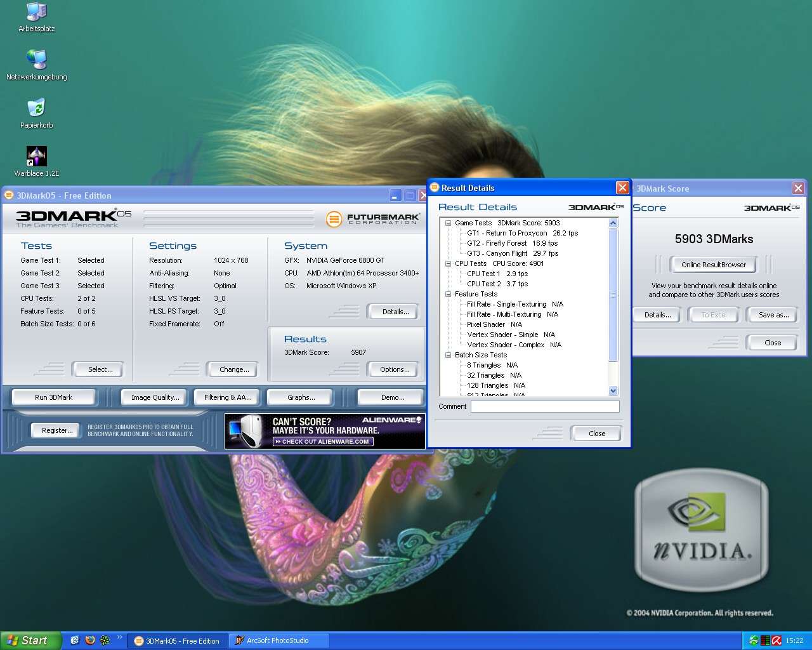Select Fill Rate - Single-Texturing row

pos(515,304)
